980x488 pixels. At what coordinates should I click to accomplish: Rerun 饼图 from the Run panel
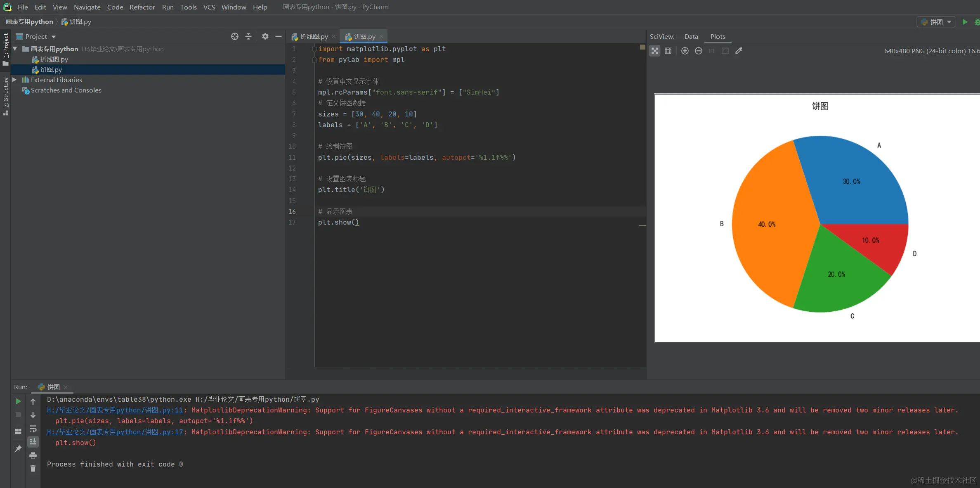pyautogui.click(x=18, y=401)
